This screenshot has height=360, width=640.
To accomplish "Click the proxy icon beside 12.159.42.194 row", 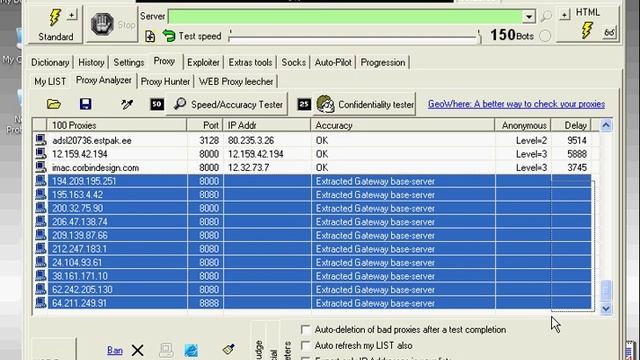I will pyautogui.click(x=40, y=154).
